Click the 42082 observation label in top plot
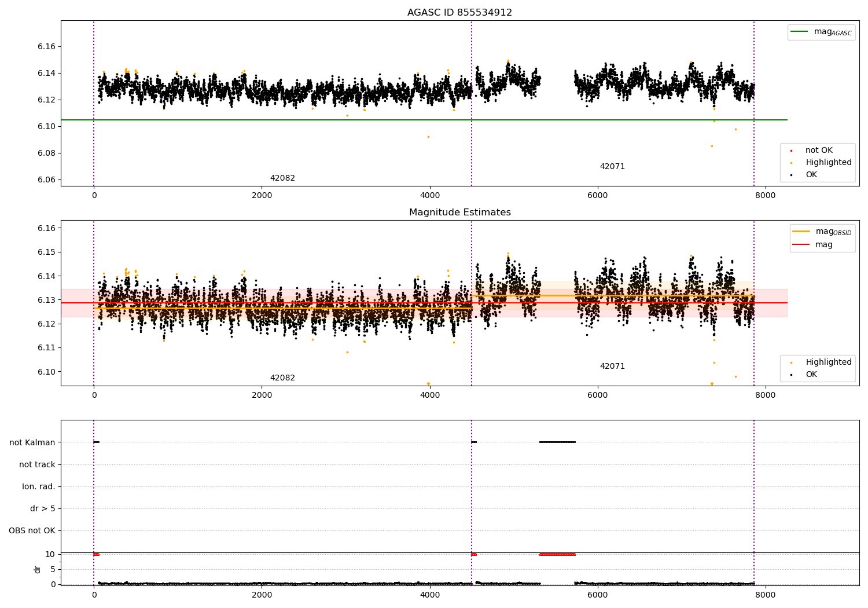 click(x=282, y=178)
